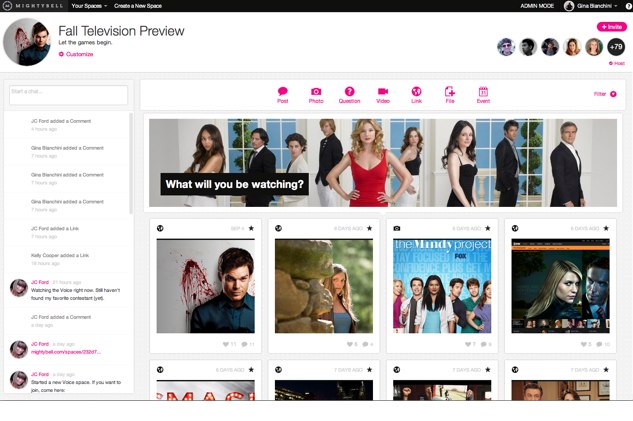Click the Host link under members
Viewport: 633px width, 421px height.
tap(616, 63)
